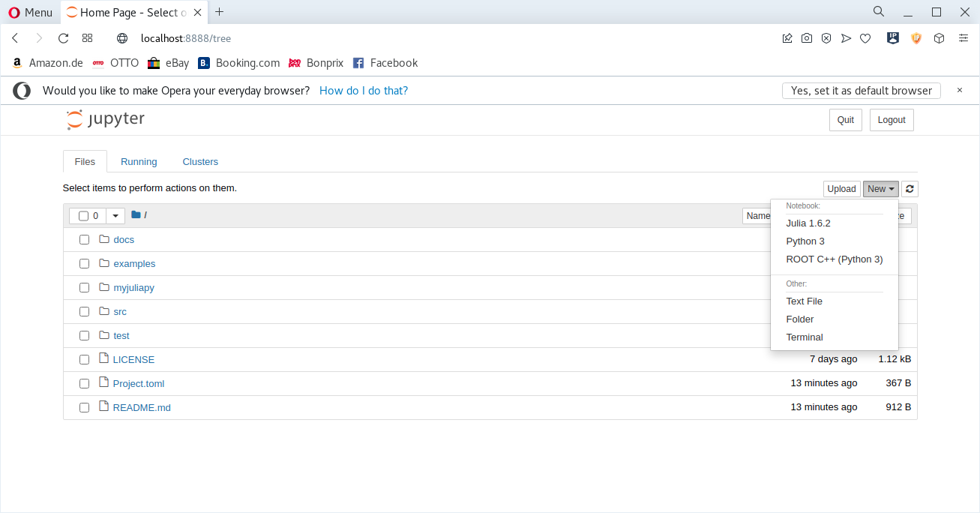Reload the page with browser reload icon
The height and width of the screenshot is (513, 980).
tap(63, 38)
